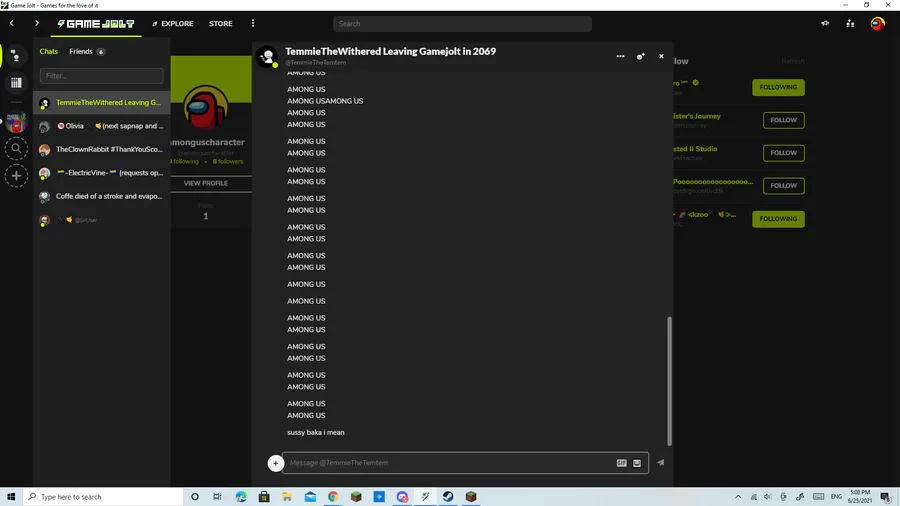Click the 'AMONG USAMONG US' message
Image resolution: width=900 pixels, height=506 pixels.
[x=325, y=101]
